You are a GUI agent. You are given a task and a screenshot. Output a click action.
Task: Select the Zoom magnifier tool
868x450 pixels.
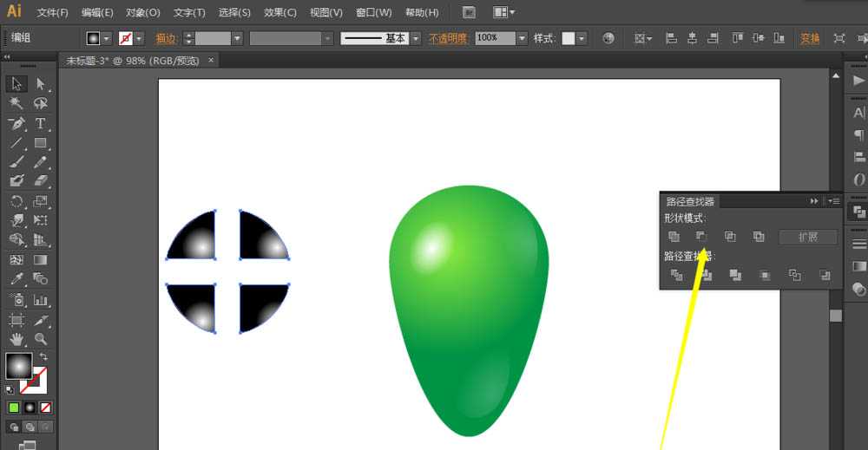(x=41, y=338)
